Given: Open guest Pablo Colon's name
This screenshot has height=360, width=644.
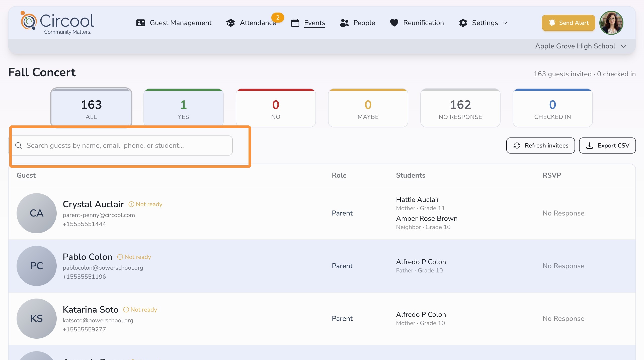Looking at the screenshot, I should coord(88,257).
